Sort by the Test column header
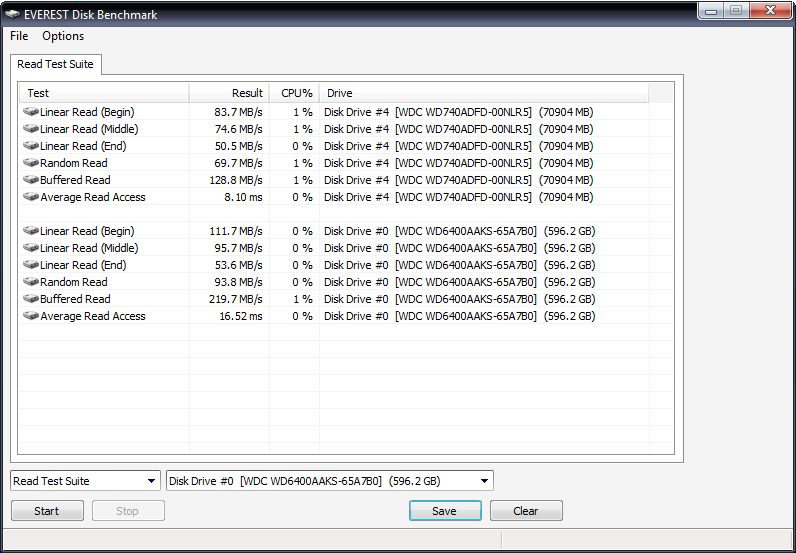Screen dimensions: 796x553 tap(104, 93)
